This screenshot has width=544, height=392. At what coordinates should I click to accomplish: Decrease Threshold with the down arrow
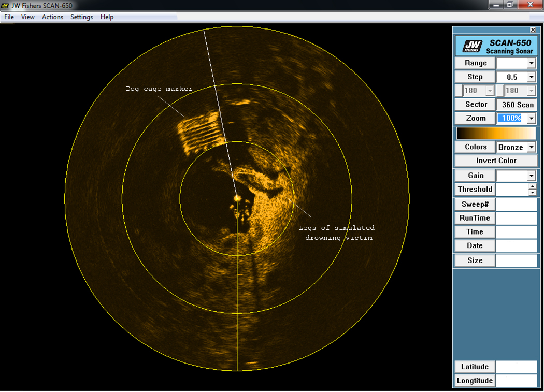(x=533, y=193)
